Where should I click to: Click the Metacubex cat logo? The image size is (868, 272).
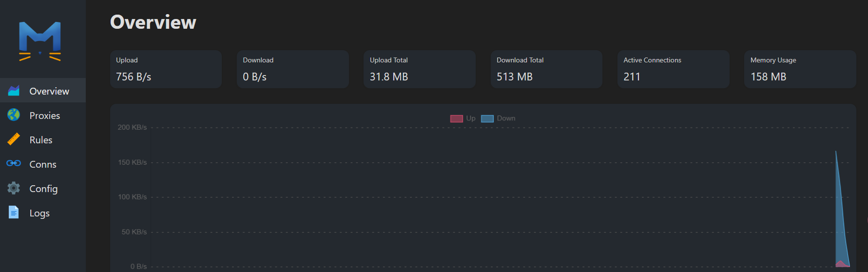pos(40,41)
